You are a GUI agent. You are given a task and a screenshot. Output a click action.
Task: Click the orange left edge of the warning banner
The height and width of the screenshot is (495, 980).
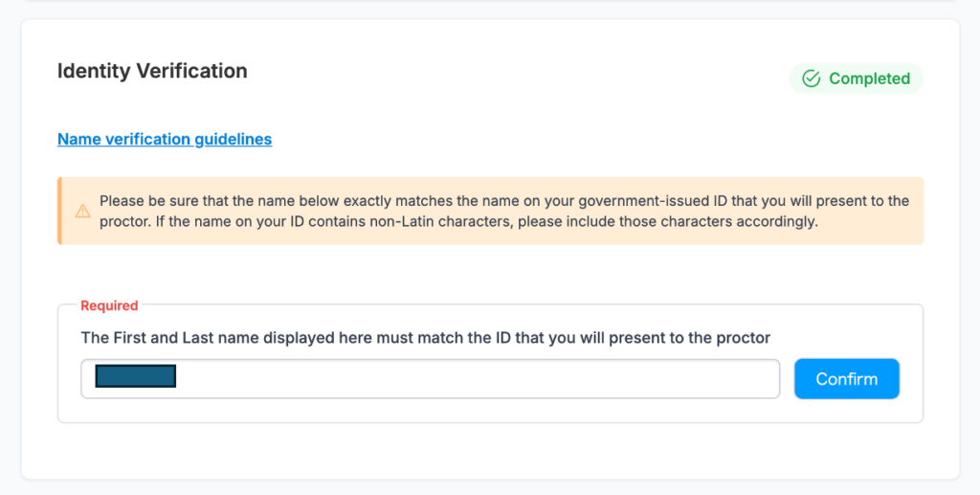tap(59, 211)
